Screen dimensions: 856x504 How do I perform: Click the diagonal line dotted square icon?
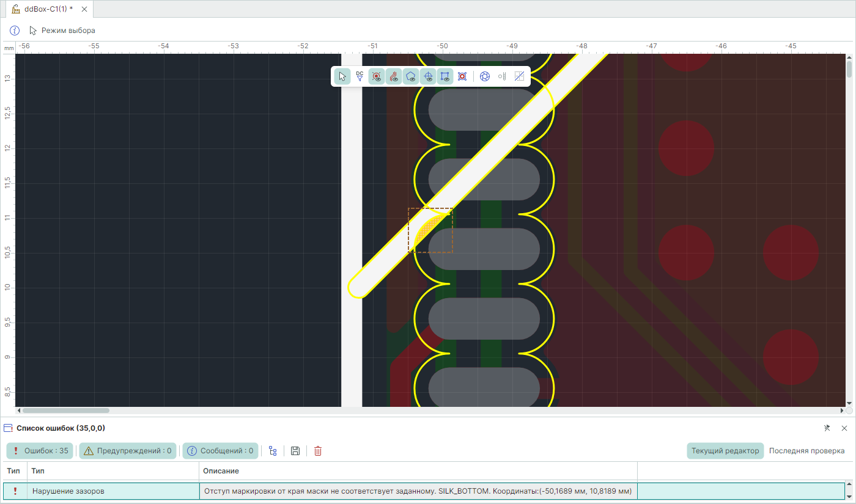coord(519,76)
